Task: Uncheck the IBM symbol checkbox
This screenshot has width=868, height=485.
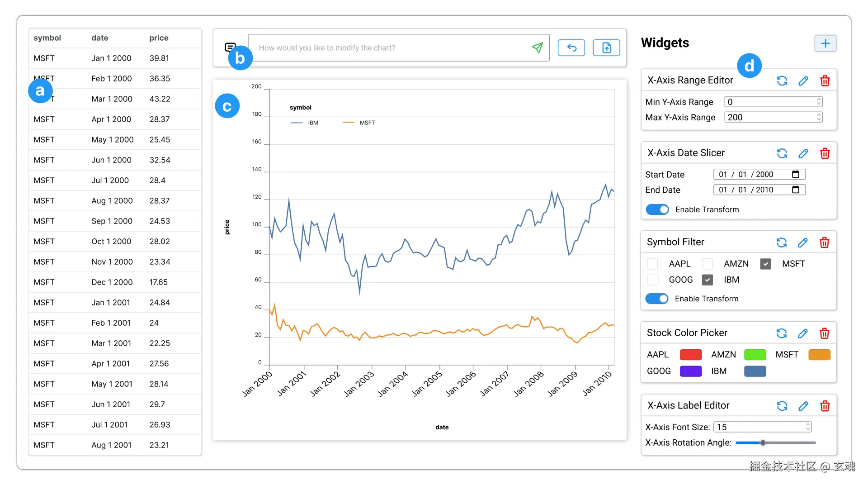Action: 708,280
